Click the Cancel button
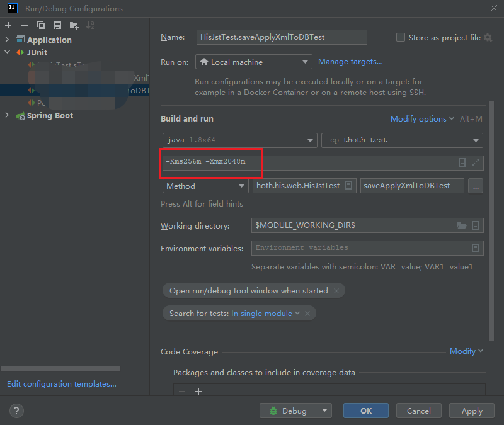 coord(418,411)
